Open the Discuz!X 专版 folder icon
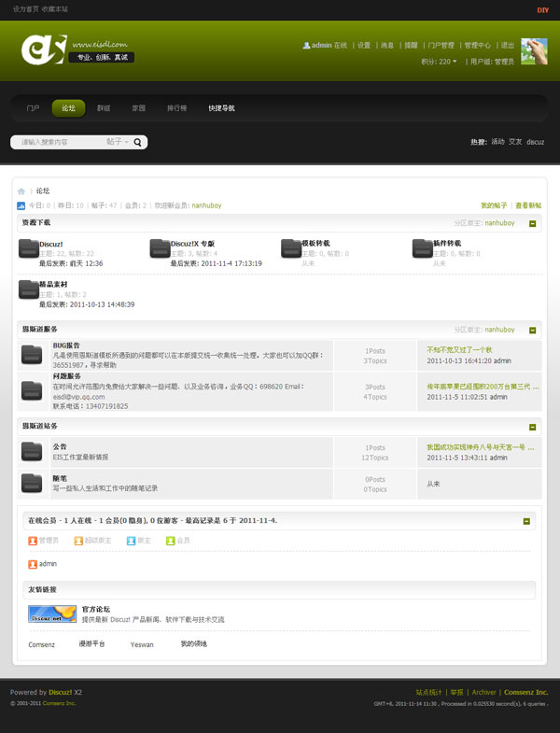Viewport: 560px width, 733px height. pyautogui.click(x=160, y=248)
